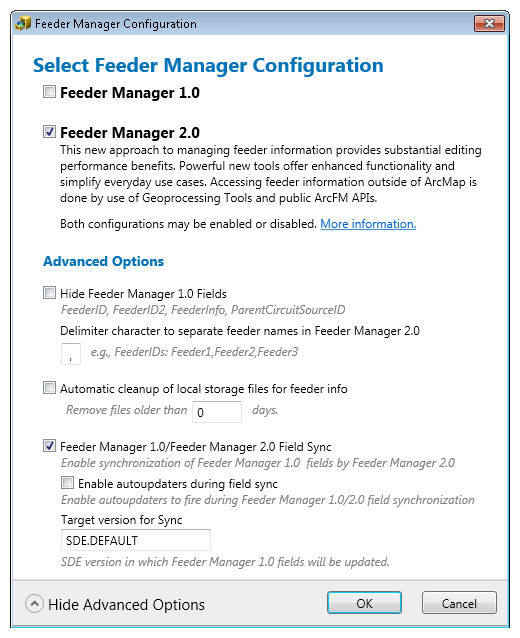Enable automatic cleanup of local storage files
Image resolution: width=520 pixels, height=638 pixels.
click(x=49, y=388)
